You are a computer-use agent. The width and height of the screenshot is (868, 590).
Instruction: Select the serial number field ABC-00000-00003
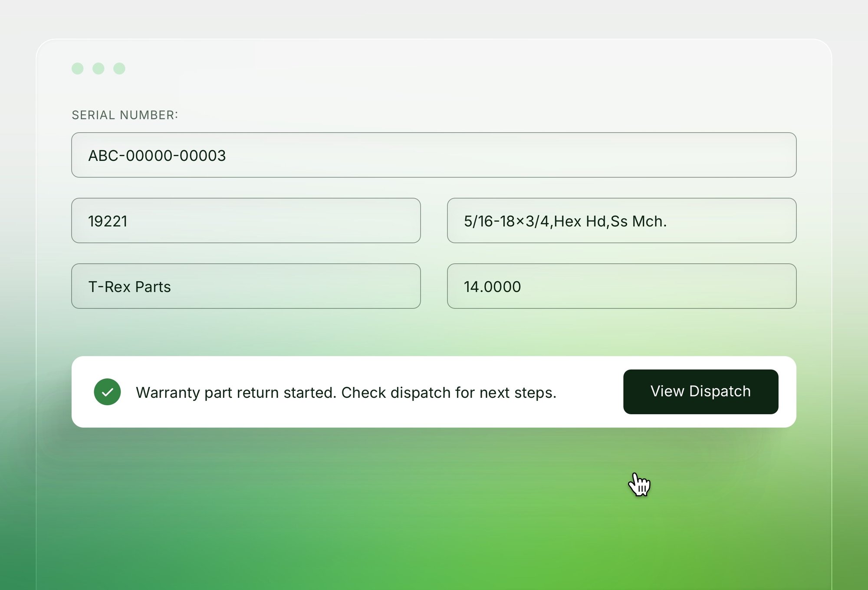click(434, 155)
